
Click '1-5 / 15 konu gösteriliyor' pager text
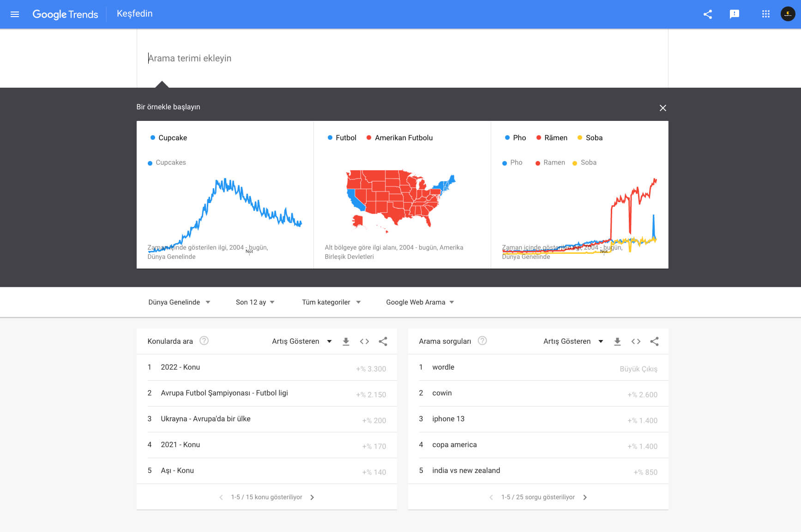point(266,497)
